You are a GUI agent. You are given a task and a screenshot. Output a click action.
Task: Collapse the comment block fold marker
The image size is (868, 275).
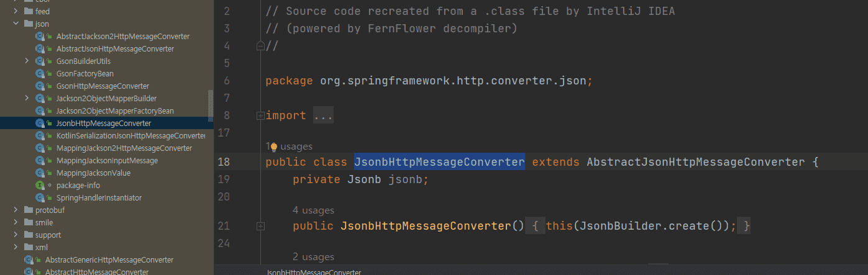click(x=260, y=46)
